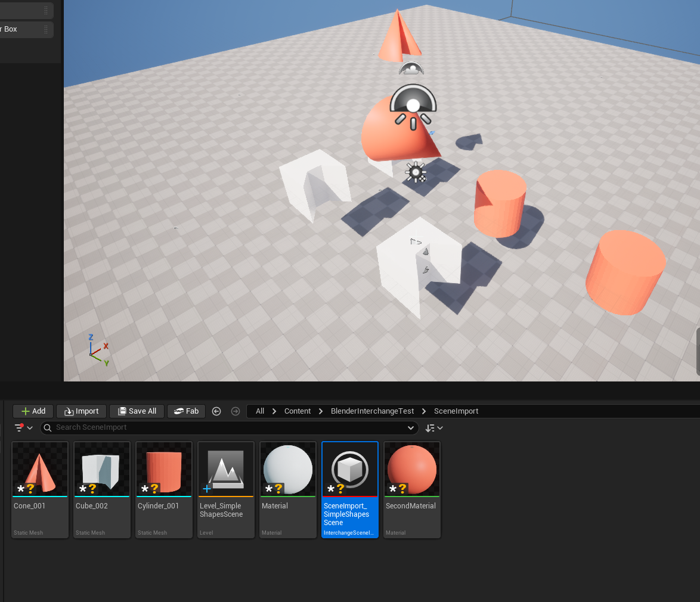Click the Add button in Content Browser
The height and width of the screenshot is (602, 700).
(x=33, y=411)
